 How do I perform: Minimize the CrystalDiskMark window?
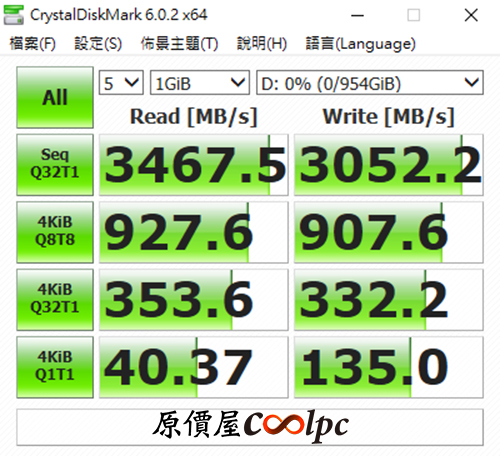pyautogui.click(x=357, y=15)
